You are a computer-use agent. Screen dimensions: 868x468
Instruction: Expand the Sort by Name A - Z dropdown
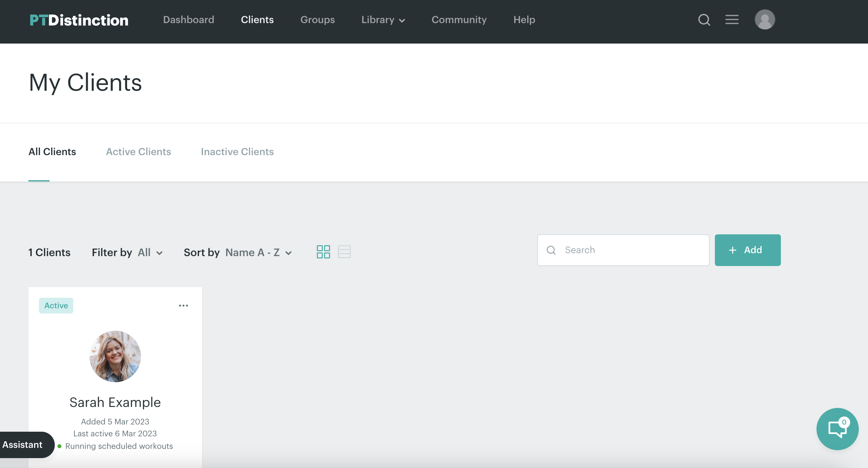[258, 252]
